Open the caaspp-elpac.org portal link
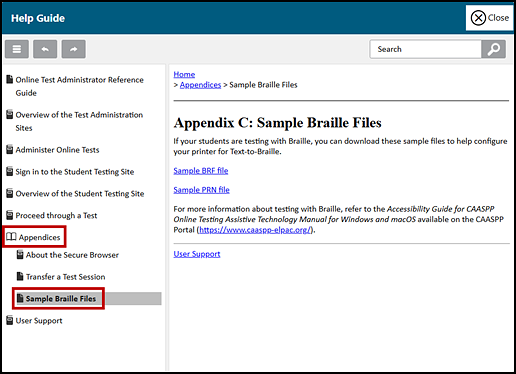 point(255,230)
